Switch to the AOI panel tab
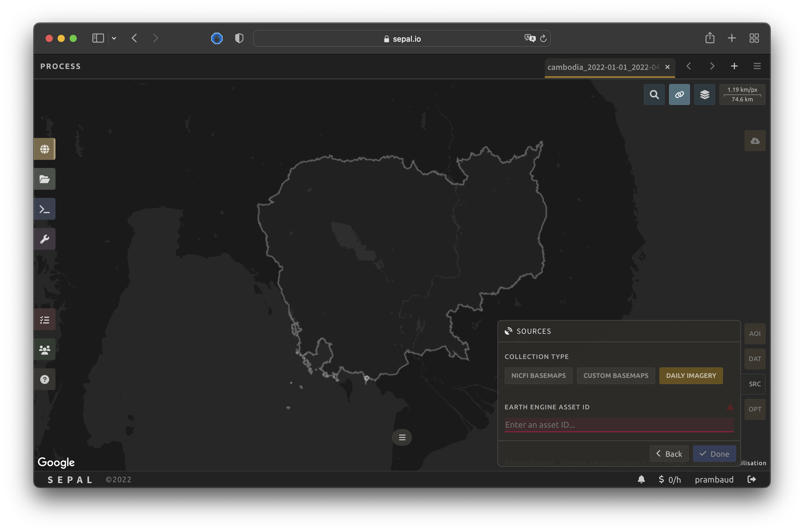Screen dimensions: 804x532 coord(754,333)
